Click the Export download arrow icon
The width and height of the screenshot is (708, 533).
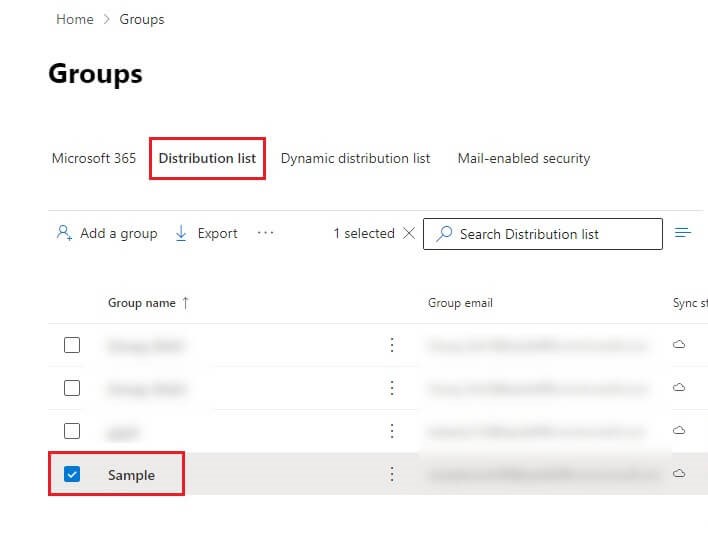tap(181, 233)
